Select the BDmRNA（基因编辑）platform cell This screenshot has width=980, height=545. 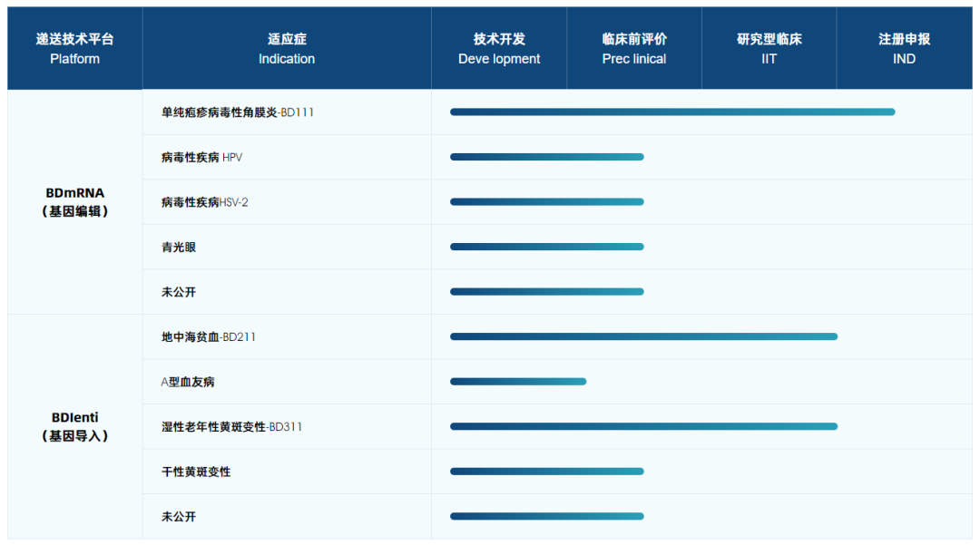pos(74,202)
